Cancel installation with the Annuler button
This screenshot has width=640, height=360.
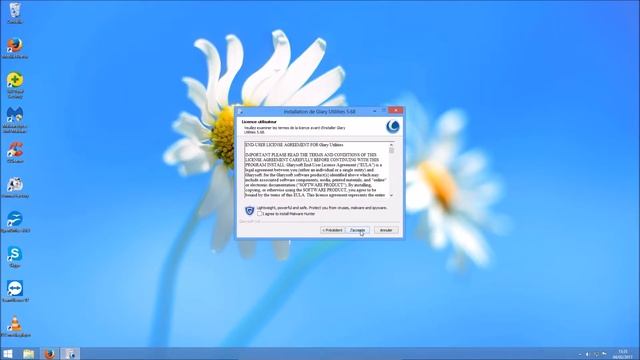(x=386, y=230)
